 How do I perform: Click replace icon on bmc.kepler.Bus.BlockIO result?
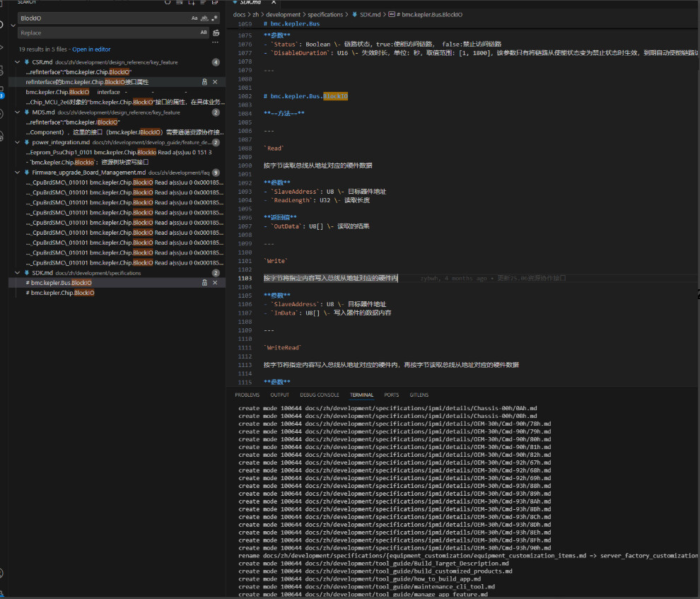click(x=205, y=283)
